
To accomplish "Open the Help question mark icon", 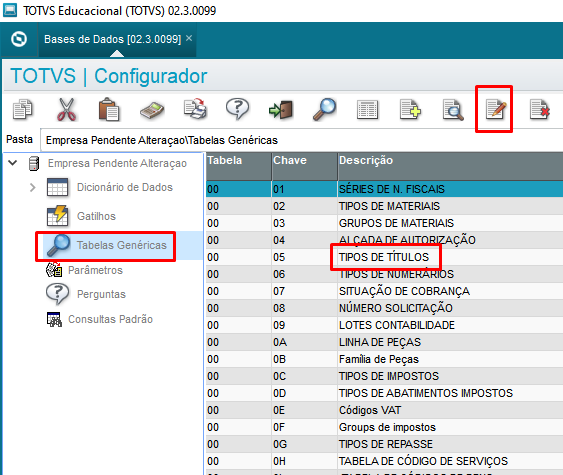I will pyautogui.click(x=237, y=109).
